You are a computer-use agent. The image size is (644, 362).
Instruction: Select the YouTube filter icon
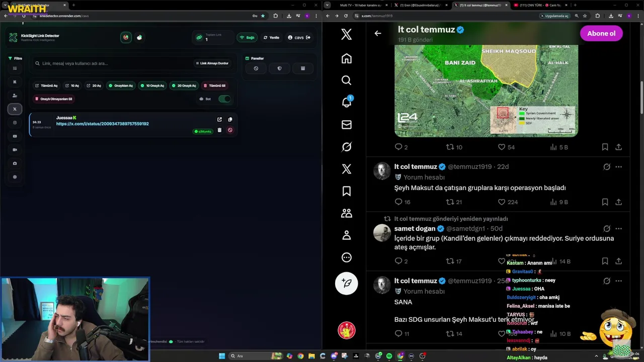[x=15, y=136]
